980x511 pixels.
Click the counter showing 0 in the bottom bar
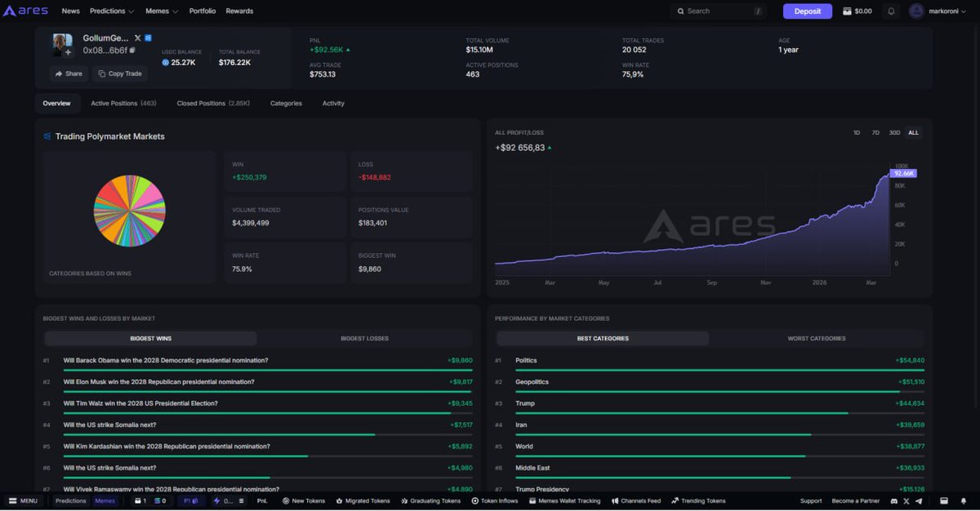point(159,501)
